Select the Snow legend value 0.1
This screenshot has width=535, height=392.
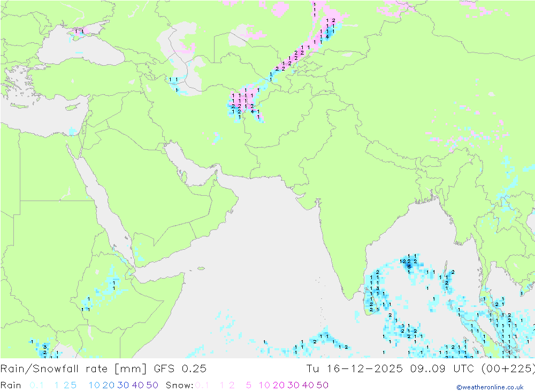click(202, 385)
